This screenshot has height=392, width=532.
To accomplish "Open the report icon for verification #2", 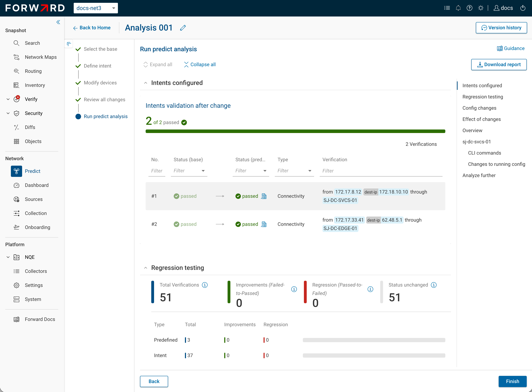I will pyautogui.click(x=264, y=224).
